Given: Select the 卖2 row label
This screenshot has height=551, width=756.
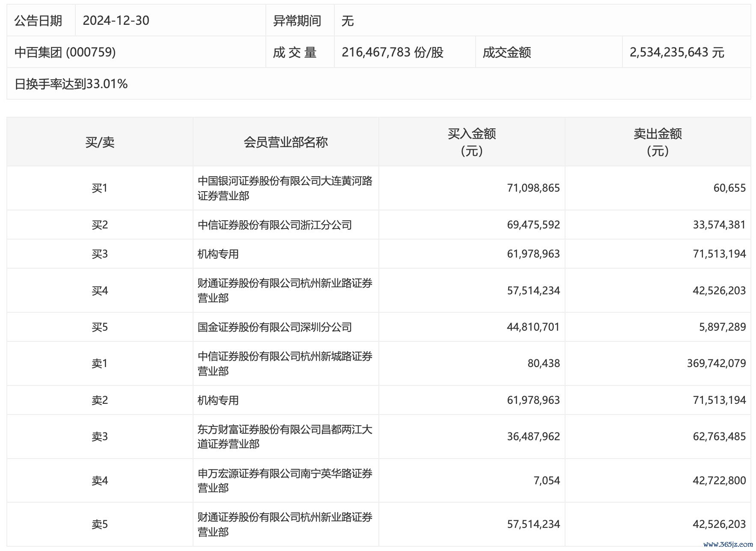Looking at the screenshot, I should click(100, 400).
